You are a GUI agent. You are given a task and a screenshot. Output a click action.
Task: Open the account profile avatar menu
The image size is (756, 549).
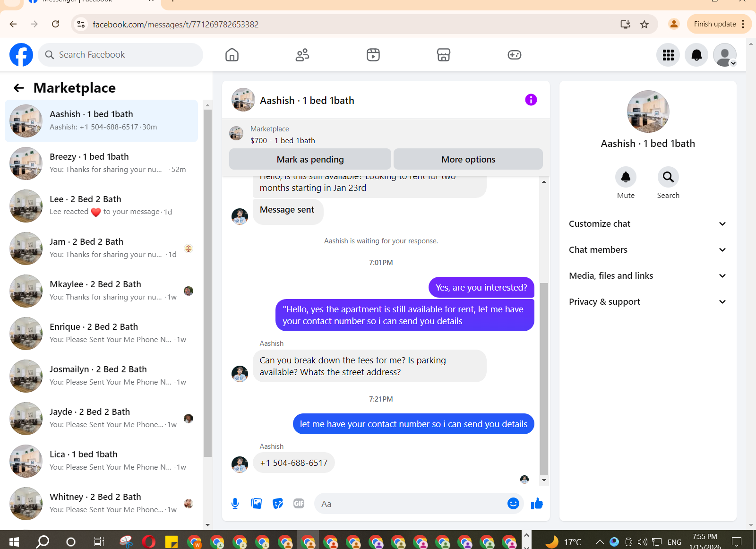(725, 55)
